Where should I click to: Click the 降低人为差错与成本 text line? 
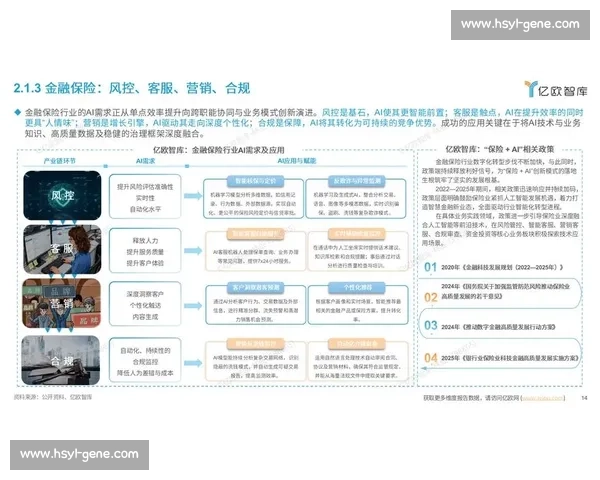pyautogui.click(x=145, y=373)
